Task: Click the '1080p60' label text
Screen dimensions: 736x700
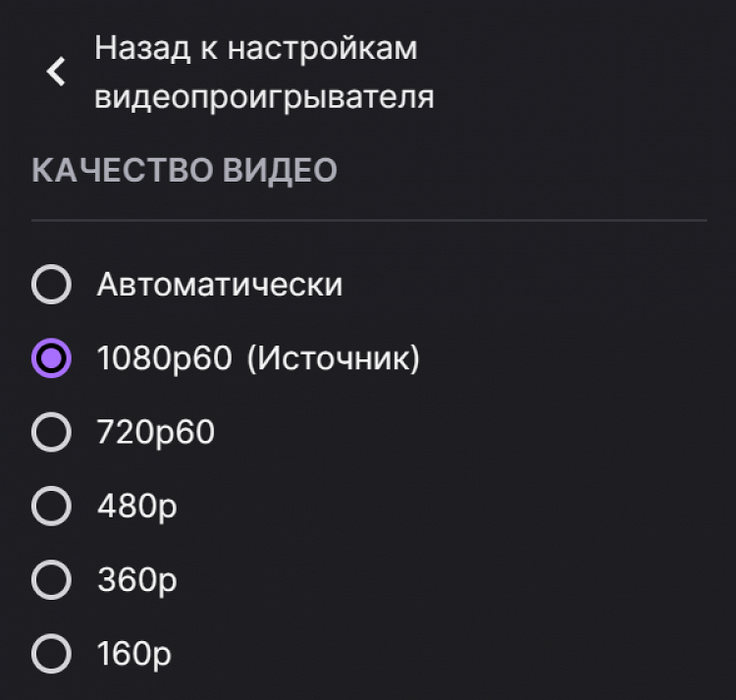Action: (x=164, y=358)
